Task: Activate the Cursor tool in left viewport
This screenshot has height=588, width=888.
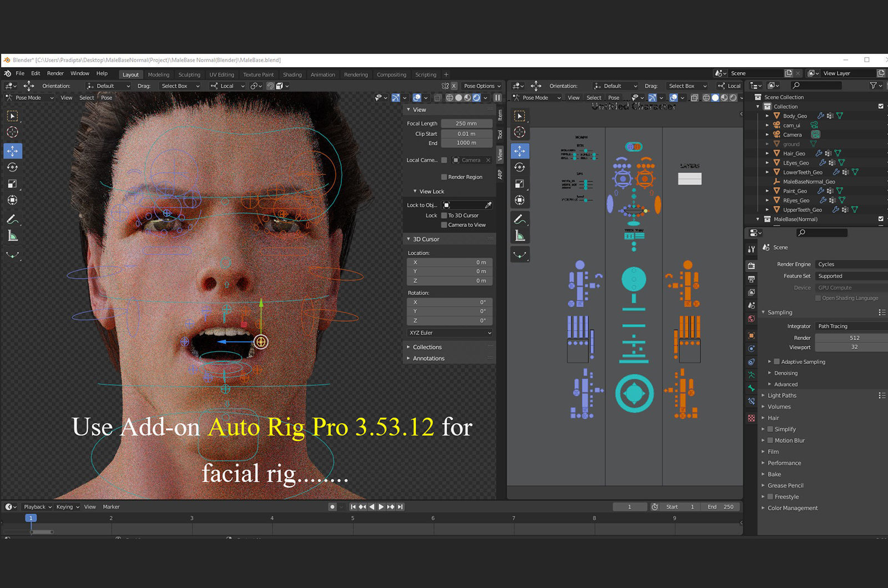Action: coord(12,132)
